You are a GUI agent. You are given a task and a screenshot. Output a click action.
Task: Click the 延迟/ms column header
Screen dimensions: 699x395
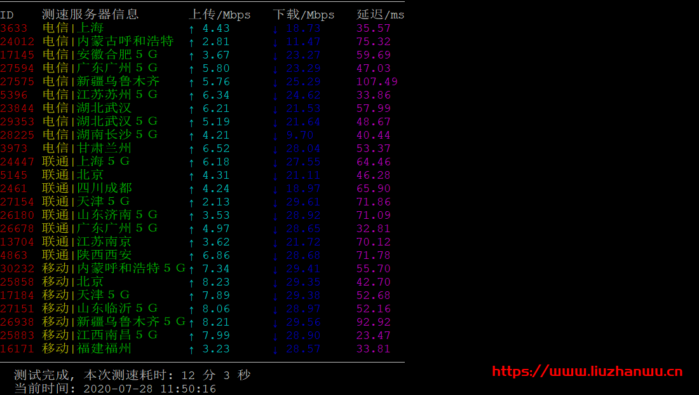[x=380, y=15]
